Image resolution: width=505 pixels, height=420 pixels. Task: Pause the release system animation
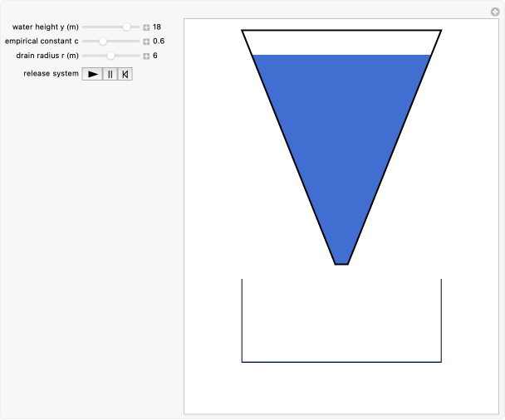(109, 74)
